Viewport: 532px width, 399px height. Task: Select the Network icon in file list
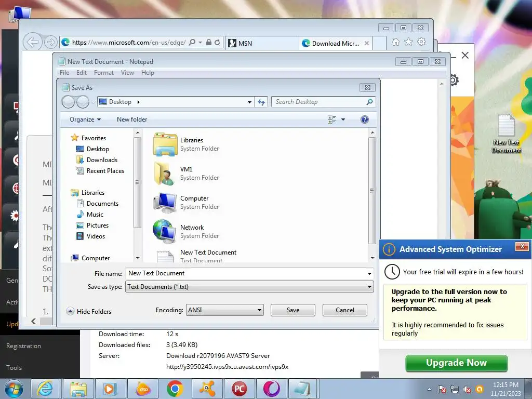[x=165, y=231]
